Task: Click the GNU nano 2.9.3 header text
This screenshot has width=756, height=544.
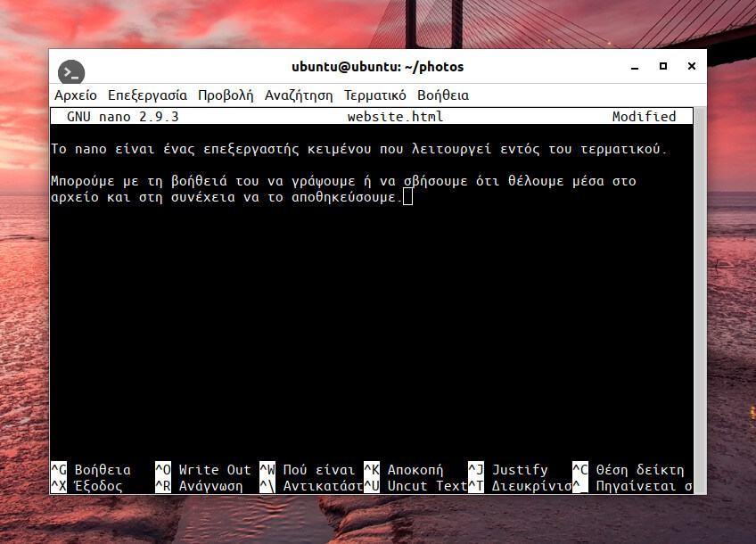Action: [122, 117]
